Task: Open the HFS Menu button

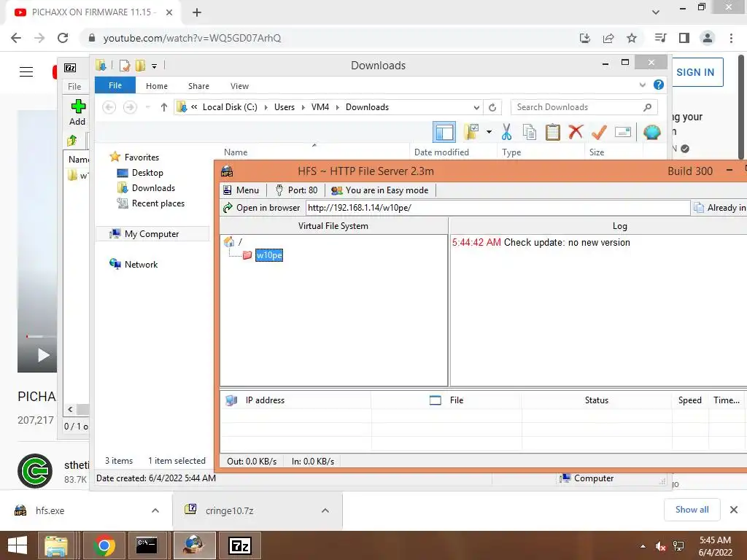Action: (241, 190)
